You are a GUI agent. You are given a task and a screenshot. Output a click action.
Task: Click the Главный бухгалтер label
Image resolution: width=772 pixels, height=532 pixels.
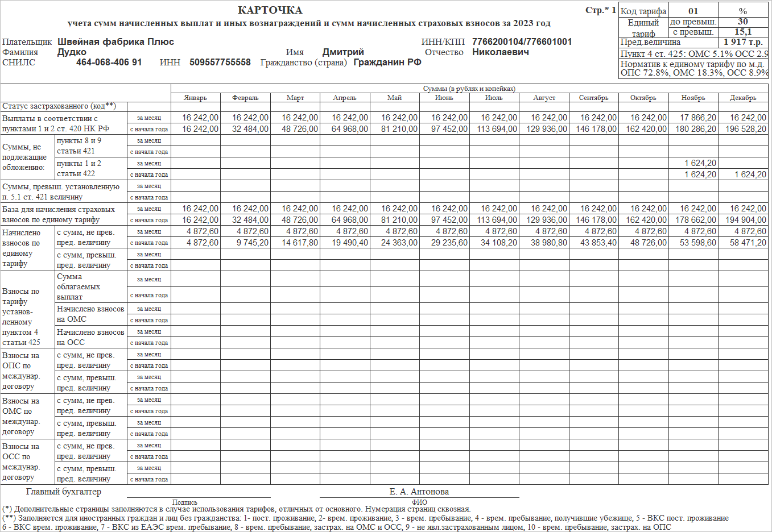click(64, 492)
